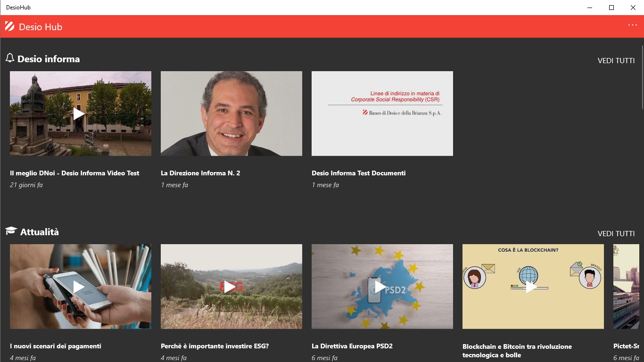Click title Perchè è importante investire ESG?
Image resolution: width=644 pixels, height=362 pixels.
215,346
